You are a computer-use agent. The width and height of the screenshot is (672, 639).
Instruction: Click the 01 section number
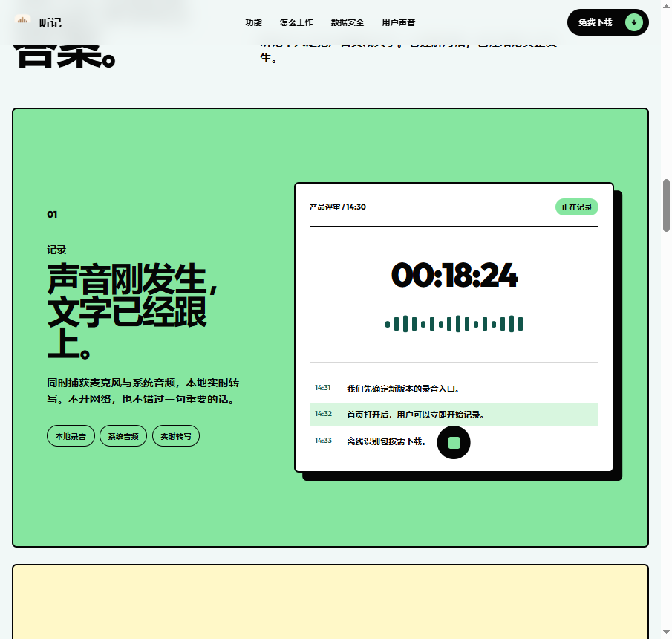[52, 215]
